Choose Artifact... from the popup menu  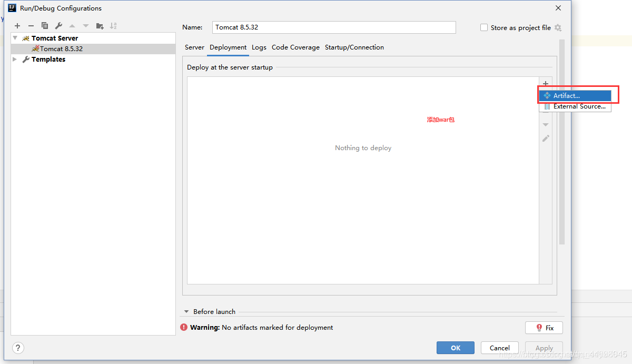575,96
